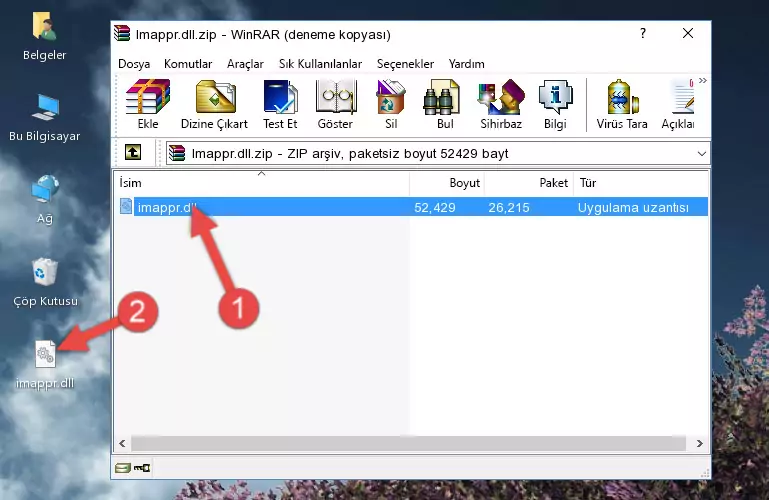769x500 pixels.
Task: Click the Sil delete icon
Action: (x=391, y=97)
